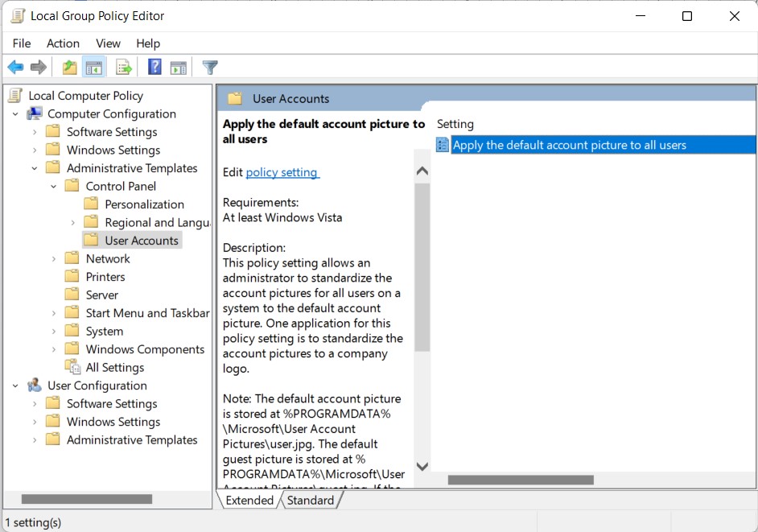Open Help via the question mark icon
This screenshot has height=532, width=758.
point(154,67)
